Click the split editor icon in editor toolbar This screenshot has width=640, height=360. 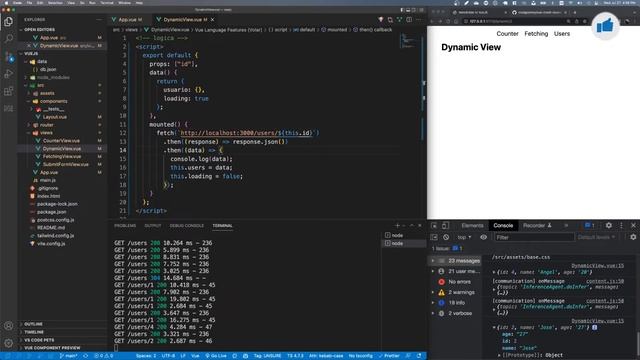(409, 20)
